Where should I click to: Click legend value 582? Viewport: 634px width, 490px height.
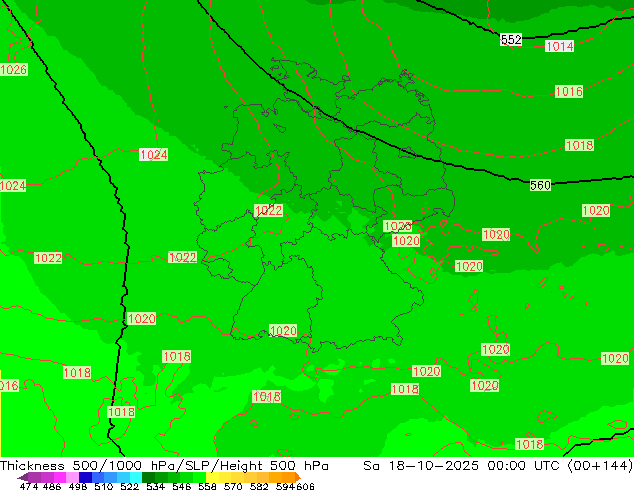click(259, 486)
